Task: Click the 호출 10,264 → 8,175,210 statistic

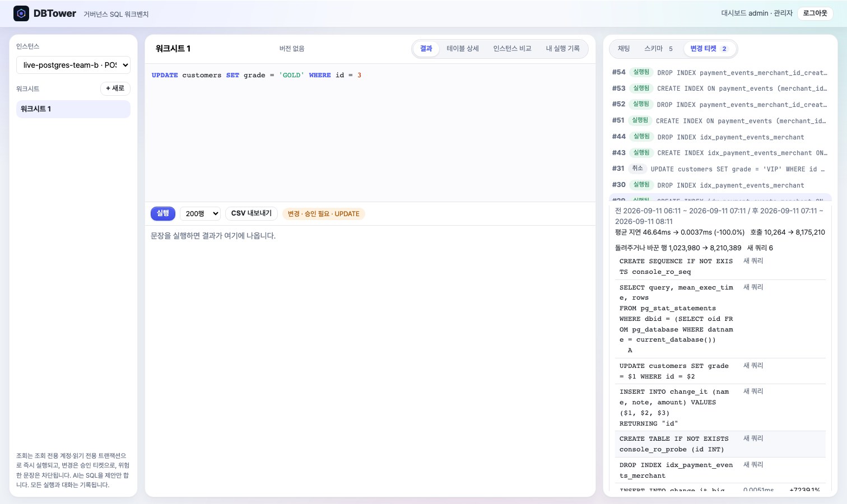Action: click(788, 232)
